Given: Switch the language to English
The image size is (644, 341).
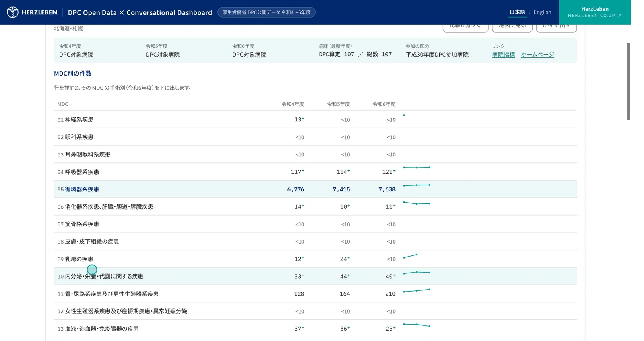Looking at the screenshot, I should coord(542,12).
